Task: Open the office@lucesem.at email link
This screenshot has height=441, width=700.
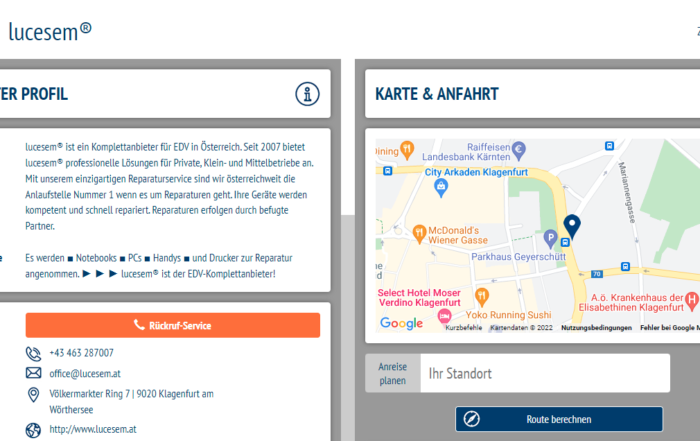Action: click(x=84, y=373)
